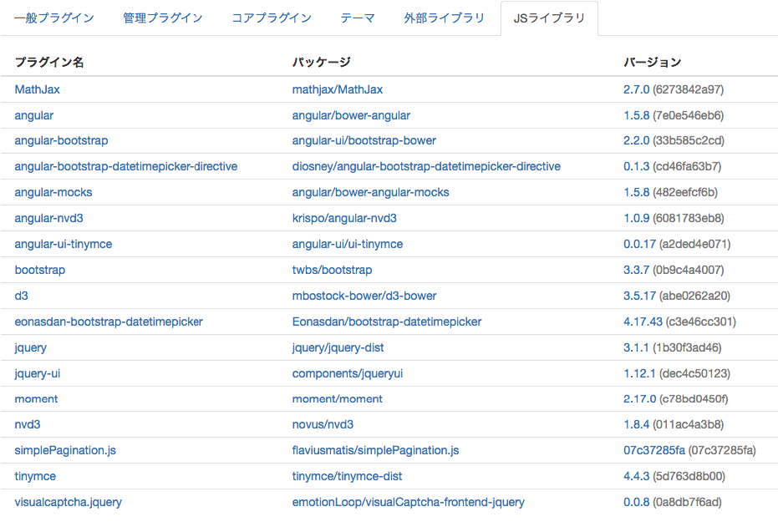Open the twbs/bootstrap package link
Viewport: 778px width, 532px height.
click(332, 271)
